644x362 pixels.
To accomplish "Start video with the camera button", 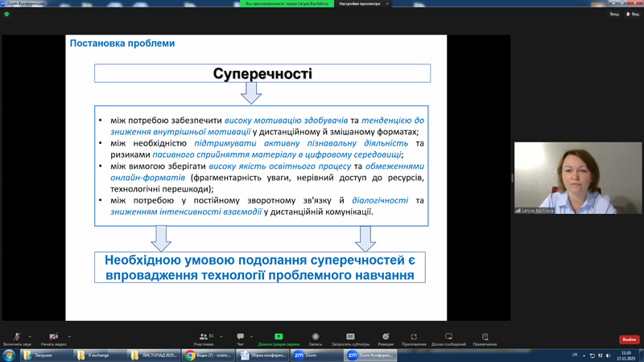I will click(x=53, y=337).
